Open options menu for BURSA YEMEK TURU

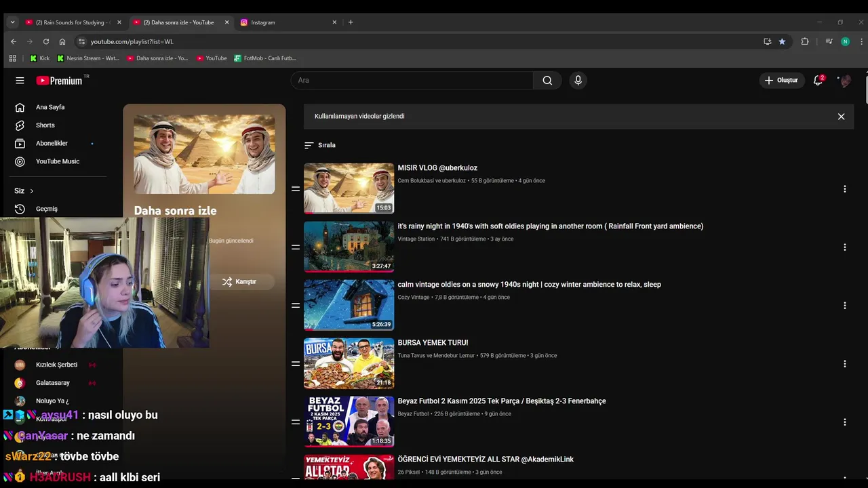tap(844, 364)
